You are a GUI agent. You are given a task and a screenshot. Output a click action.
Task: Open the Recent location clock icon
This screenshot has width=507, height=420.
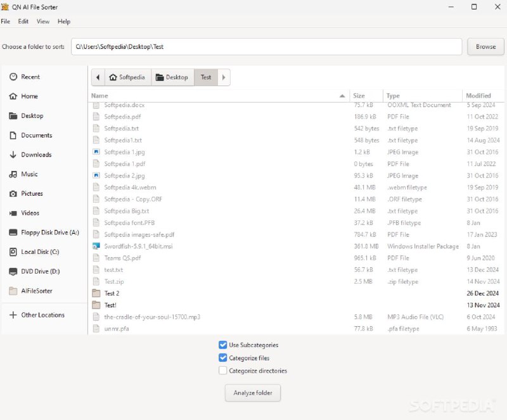coord(13,77)
